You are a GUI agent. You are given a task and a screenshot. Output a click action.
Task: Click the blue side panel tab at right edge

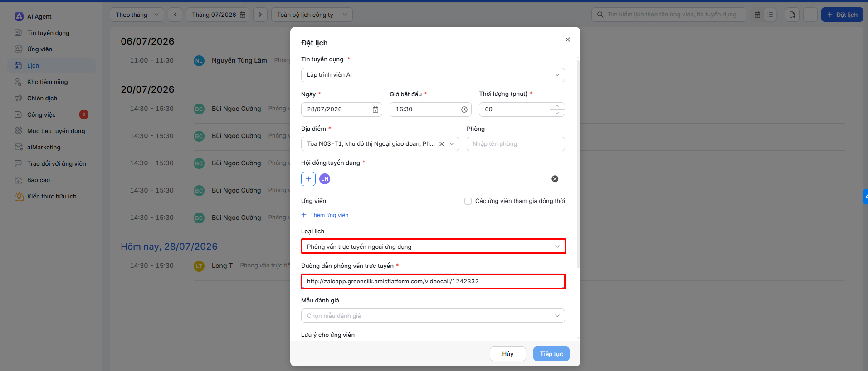[x=865, y=197]
